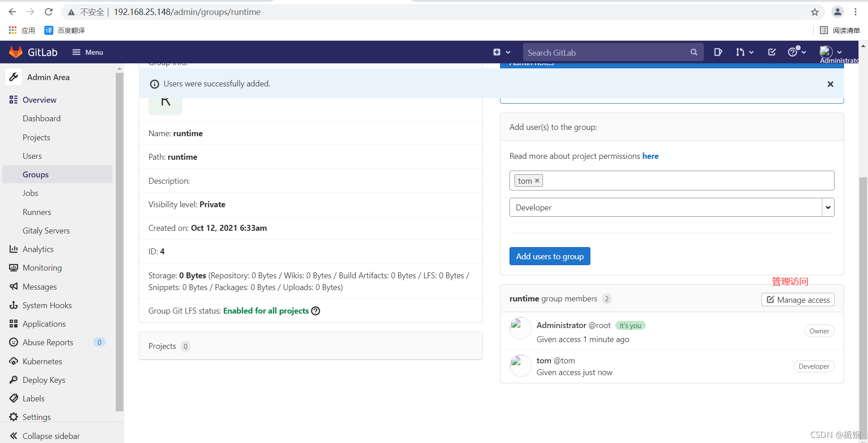The width and height of the screenshot is (868, 443).
Task: Click the Manage access button
Action: click(x=797, y=300)
